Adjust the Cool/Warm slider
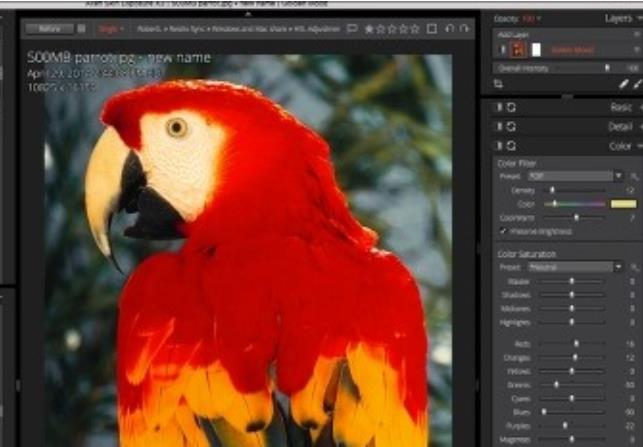 (x=574, y=218)
